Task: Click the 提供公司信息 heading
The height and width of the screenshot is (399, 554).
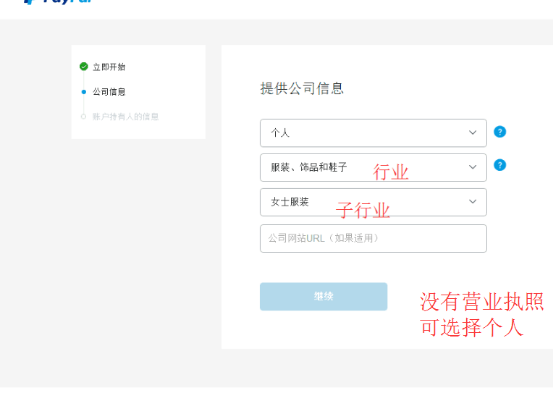Action: [x=302, y=88]
